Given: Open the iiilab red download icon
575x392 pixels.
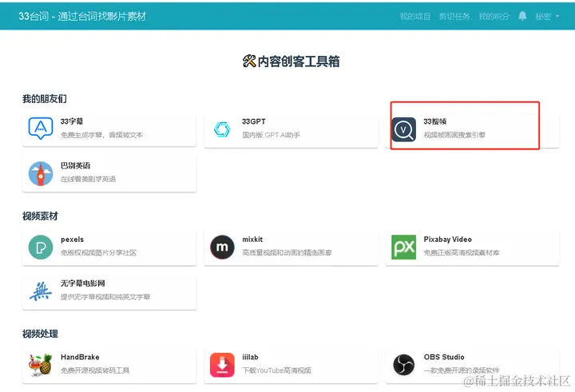Looking at the screenshot, I should (x=222, y=365).
